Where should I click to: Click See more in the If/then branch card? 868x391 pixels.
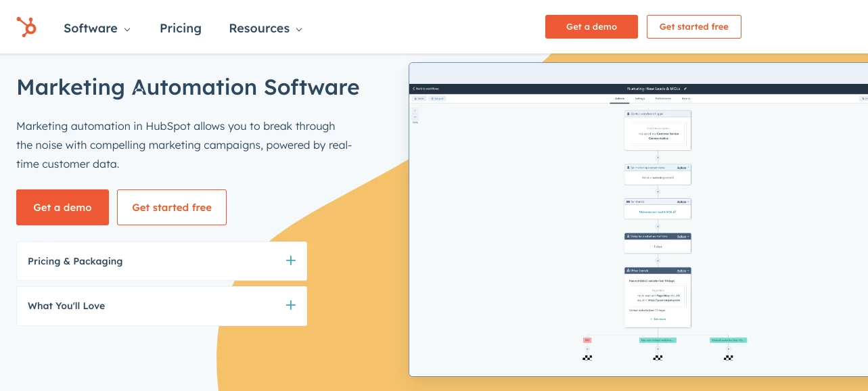click(658, 319)
